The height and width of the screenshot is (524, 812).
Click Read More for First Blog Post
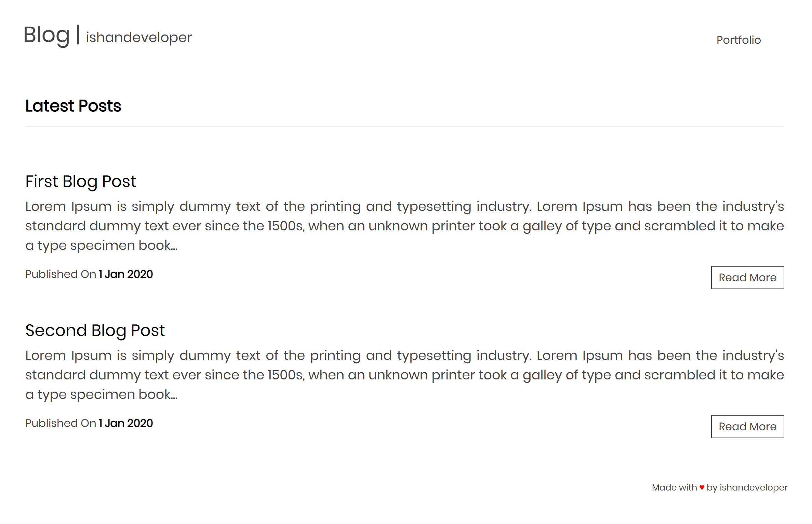[x=747, y=278]
